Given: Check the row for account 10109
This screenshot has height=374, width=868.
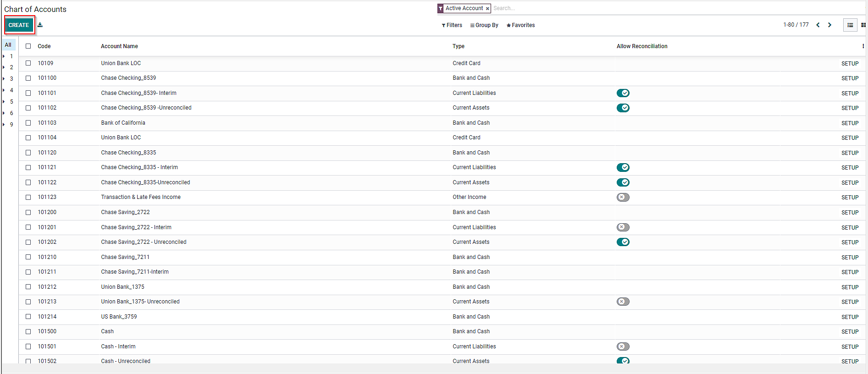Looking at the screenshot, I should tap(28, 63).
